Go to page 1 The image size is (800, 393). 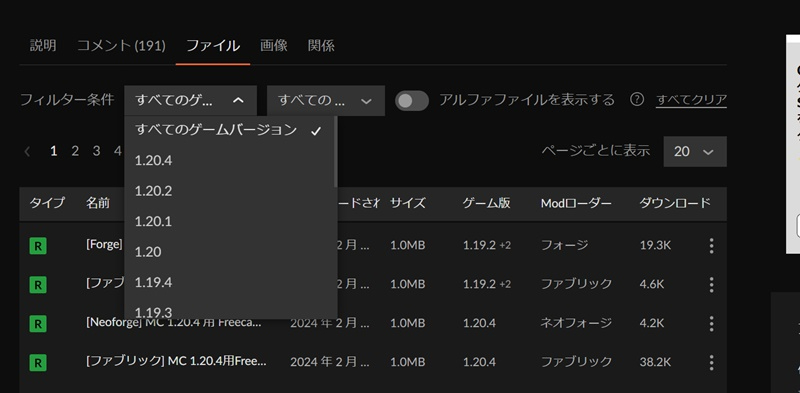tap(54, 151)
